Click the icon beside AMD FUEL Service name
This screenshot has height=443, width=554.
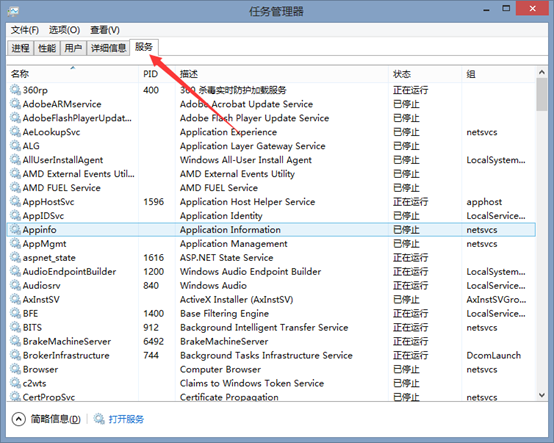pyautogui.click(x=15, y=188)
